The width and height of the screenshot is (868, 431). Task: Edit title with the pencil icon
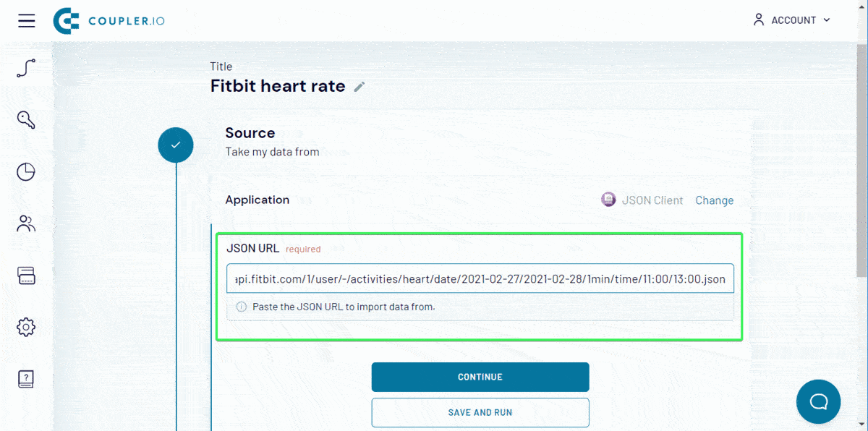(x=359, y=87)
